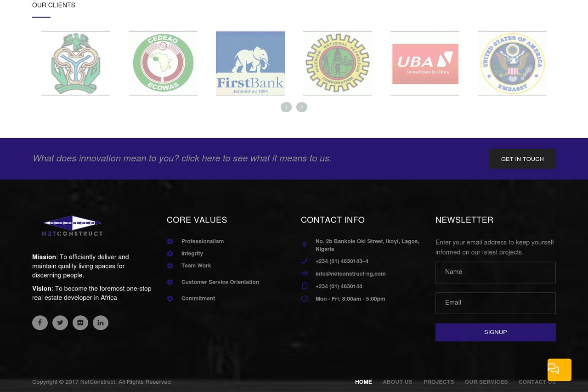This screenshot has width=588, height=392.
Task: Navigate to About Us footer link
Action: click(397, 382)
